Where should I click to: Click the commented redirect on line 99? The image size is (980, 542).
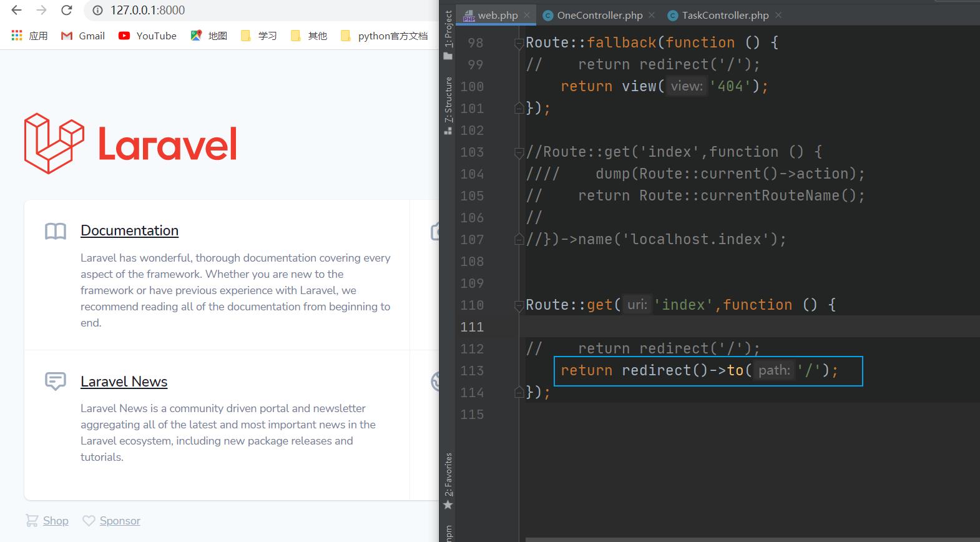(669, 64)
